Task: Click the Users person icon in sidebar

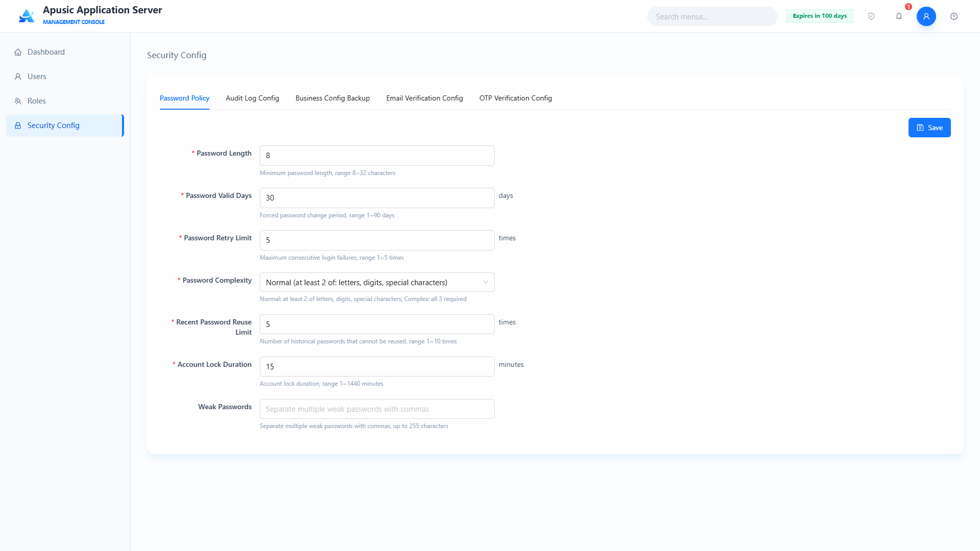Action: [18, 77]
